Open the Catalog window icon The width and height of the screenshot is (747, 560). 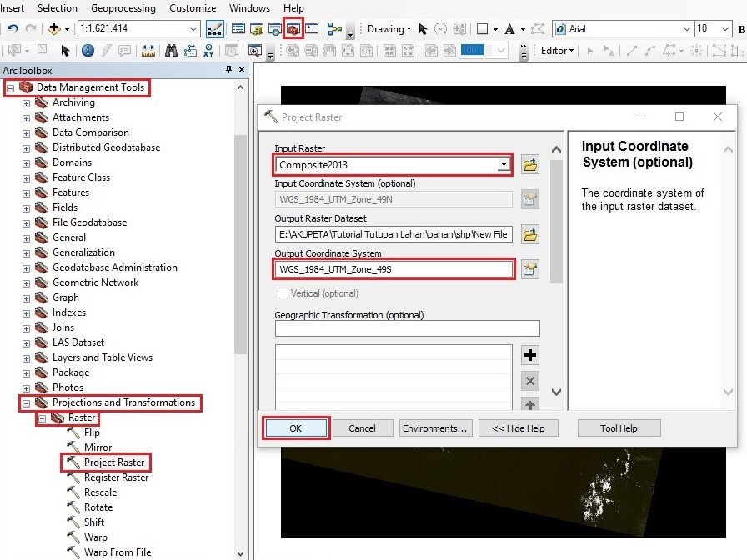click(257, 29)
